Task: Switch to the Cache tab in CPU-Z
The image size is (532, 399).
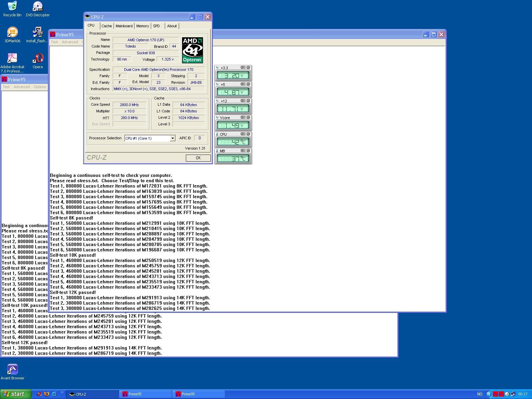Action: [107, 26]
